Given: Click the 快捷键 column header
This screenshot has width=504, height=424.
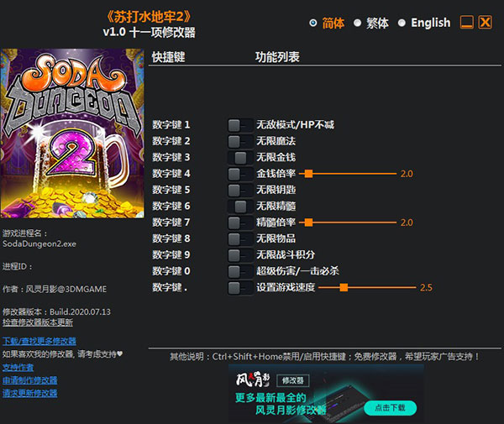Looking at the screenshot, I should tap(168, 57).
